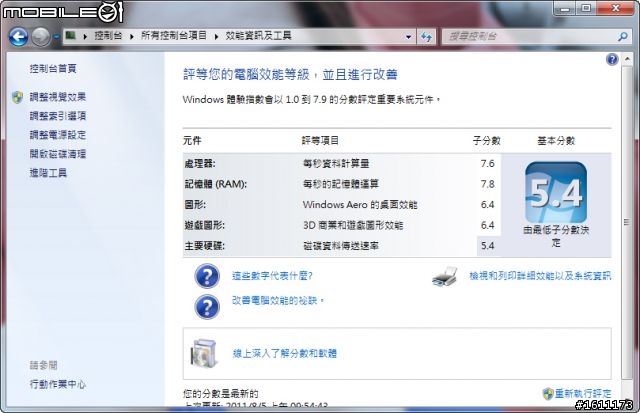Click scrollbar up arrow

click(x=627, y=60)
